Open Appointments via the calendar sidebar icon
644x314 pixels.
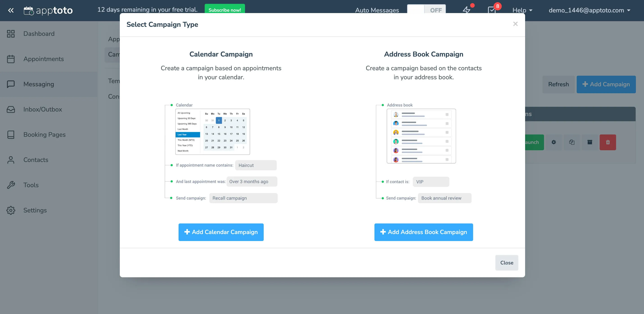pos(11,59)
